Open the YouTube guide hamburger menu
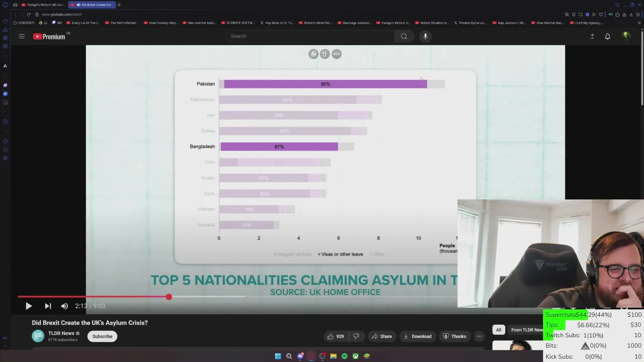 [x=22, y=36]
